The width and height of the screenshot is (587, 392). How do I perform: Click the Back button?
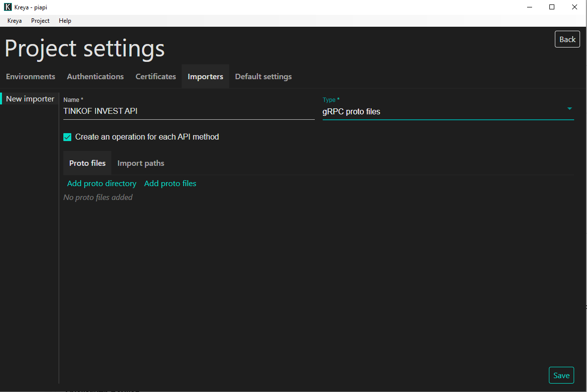[x=567, y=40]
